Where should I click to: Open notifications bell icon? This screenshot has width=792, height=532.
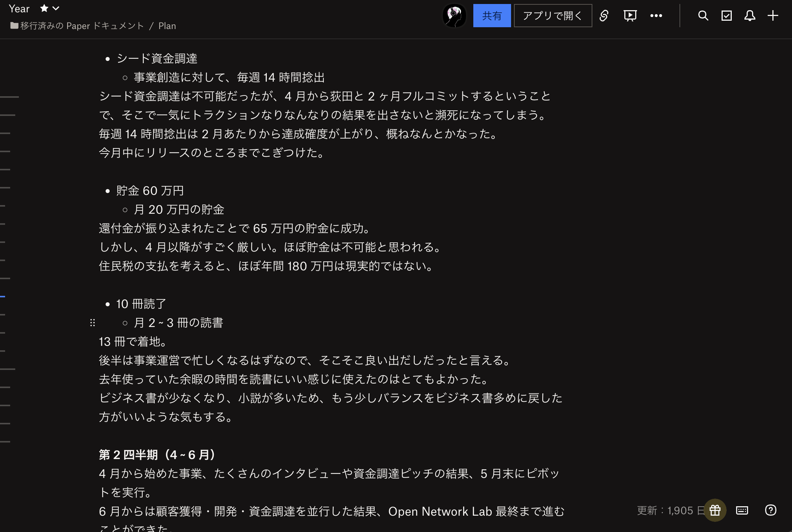tap(750, 16)
